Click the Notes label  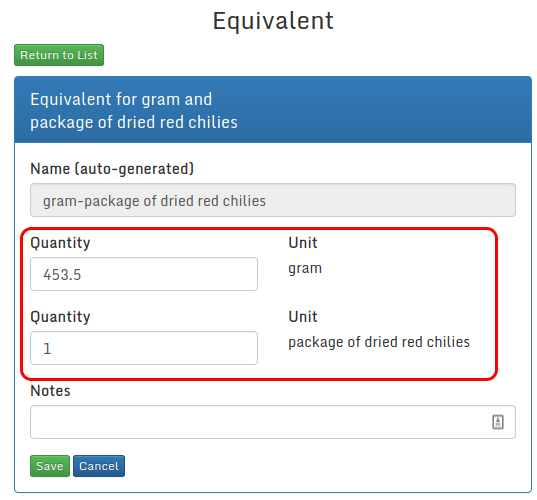pos(50,391)
